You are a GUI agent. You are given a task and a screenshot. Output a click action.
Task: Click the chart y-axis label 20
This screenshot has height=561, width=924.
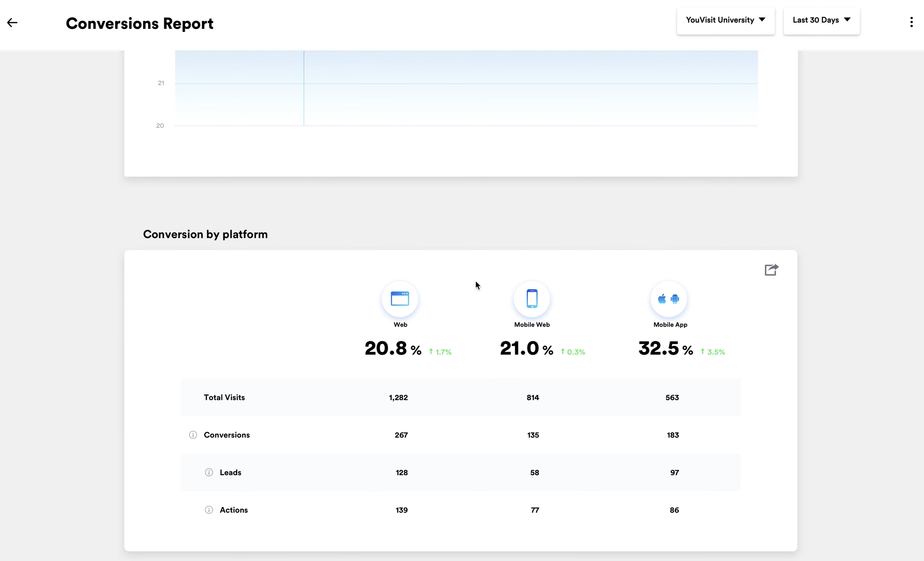(x=160, y=126)
